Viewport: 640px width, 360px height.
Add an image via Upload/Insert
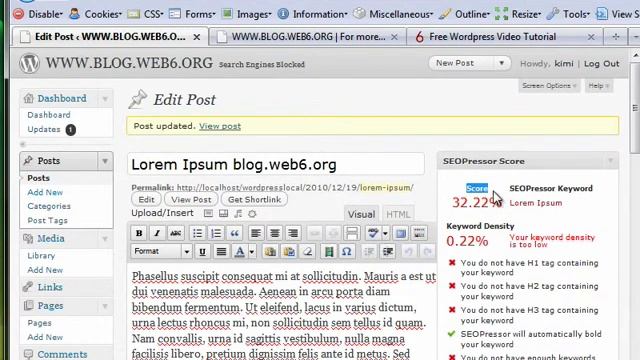click(x=208, y=213)
